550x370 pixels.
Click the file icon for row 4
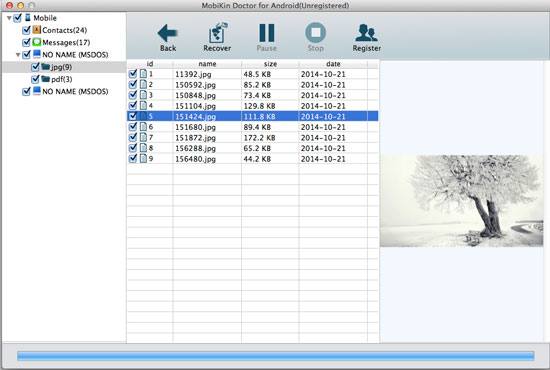click(143, 105)
